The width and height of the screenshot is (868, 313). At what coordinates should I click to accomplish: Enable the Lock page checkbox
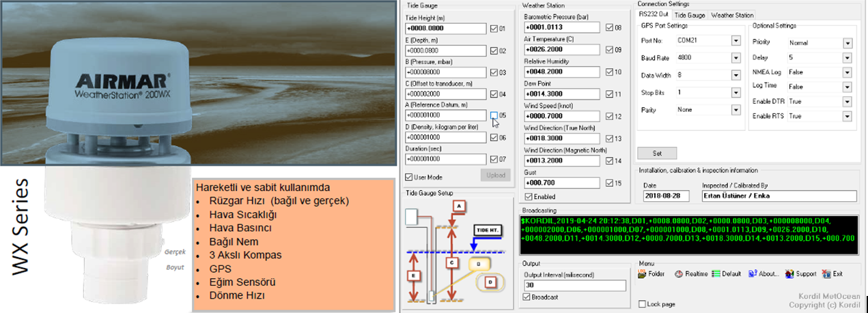(642, 304)
